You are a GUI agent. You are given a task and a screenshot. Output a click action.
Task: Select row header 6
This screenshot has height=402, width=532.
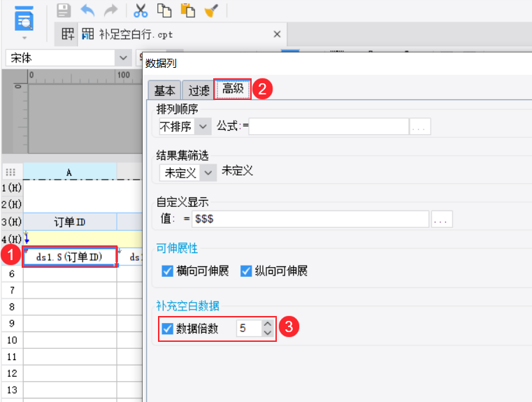coord(12,274)
